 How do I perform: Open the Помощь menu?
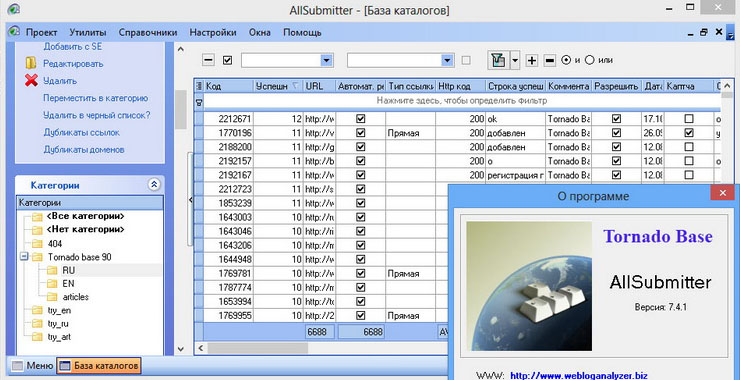click(302, 33)
